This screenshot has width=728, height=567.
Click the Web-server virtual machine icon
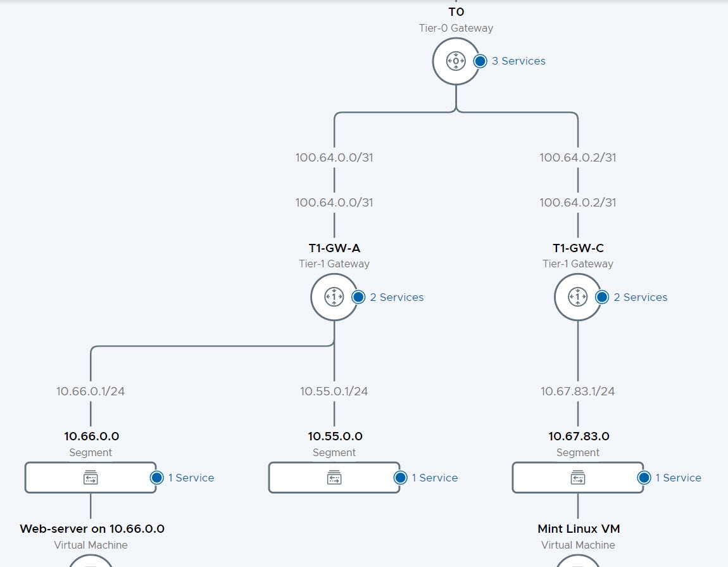coord(91,561)
